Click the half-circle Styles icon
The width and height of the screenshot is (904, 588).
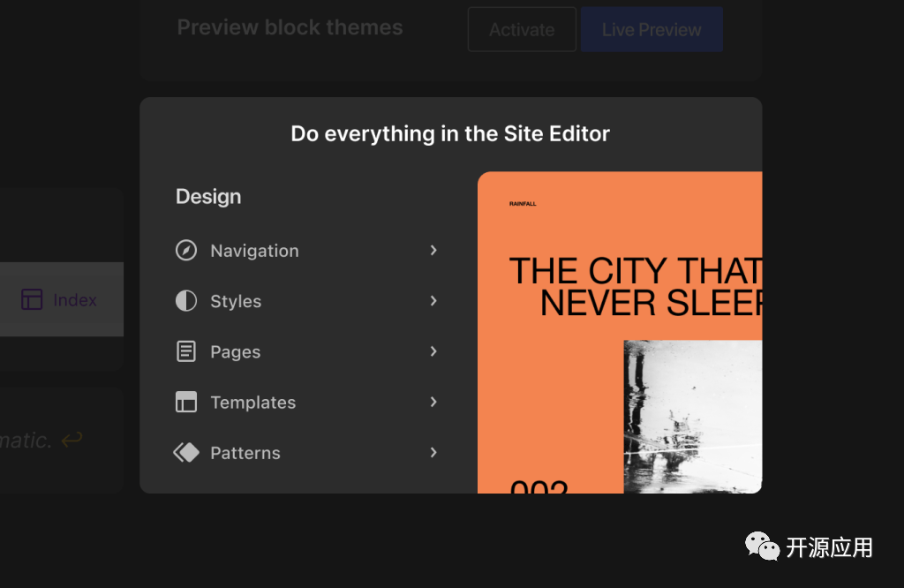186,301
